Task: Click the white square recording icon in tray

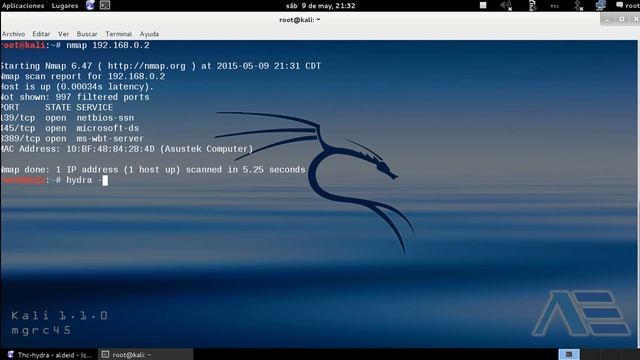Action: (483, 5)
